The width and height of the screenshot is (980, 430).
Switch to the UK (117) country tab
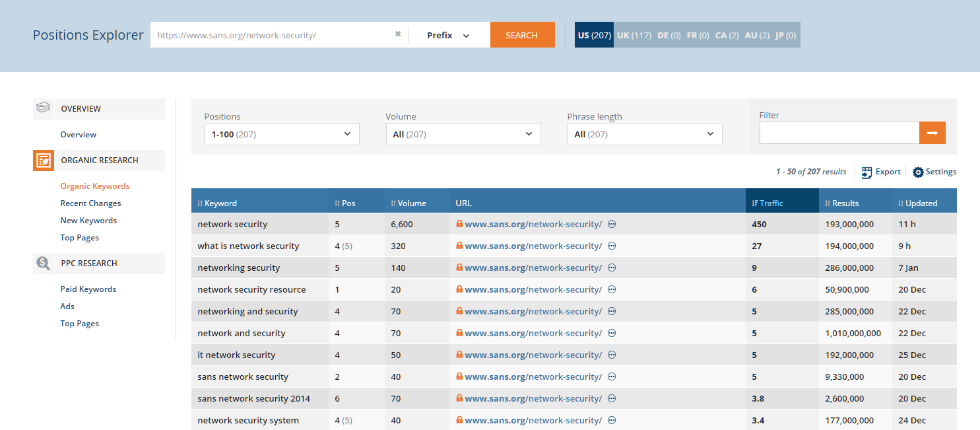(634, 35)
